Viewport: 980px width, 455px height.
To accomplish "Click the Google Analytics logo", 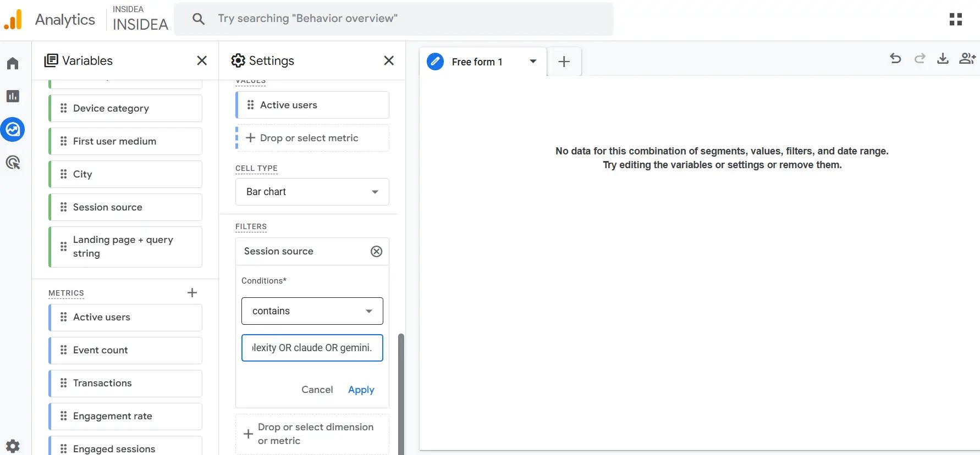I will [13, 20].
